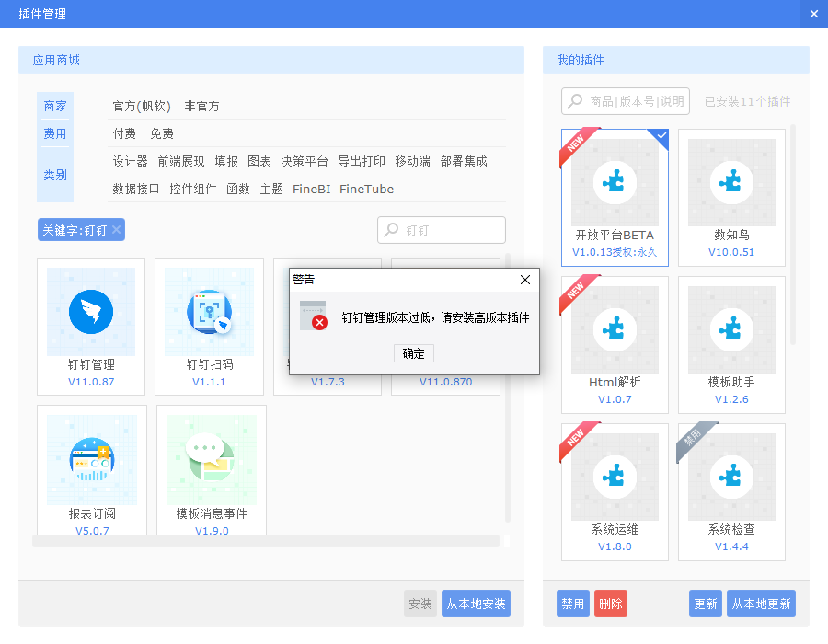Select the 系统运维 installed plugin icon
The height and width of the screenshot is (644, 828).
[615, 477]
